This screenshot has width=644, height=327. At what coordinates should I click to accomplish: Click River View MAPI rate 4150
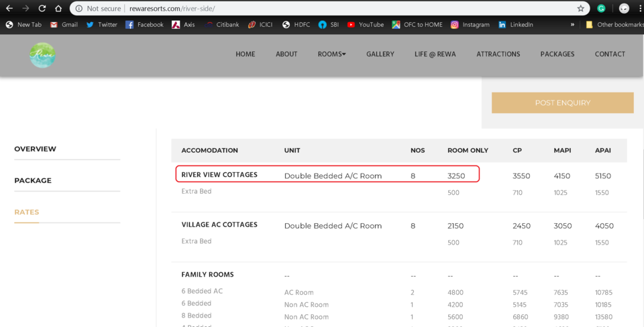[x=562, y=176]
